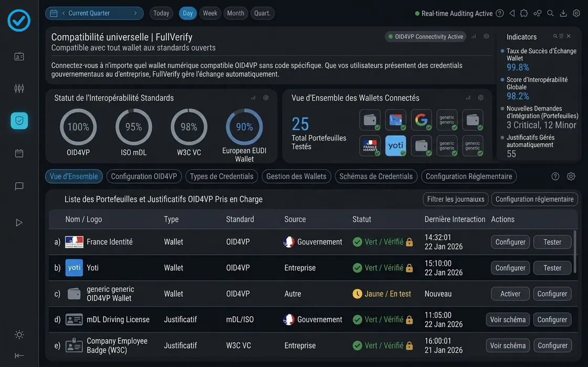Select the shield verification icon in the sidebar
This screenshot has height=367, width=588.
[18, 120]
